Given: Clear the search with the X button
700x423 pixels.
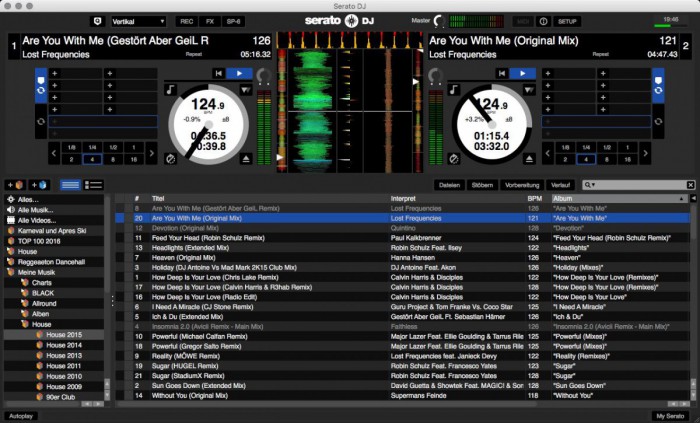Looking at the screenshot, I should [x=690, y=185].
